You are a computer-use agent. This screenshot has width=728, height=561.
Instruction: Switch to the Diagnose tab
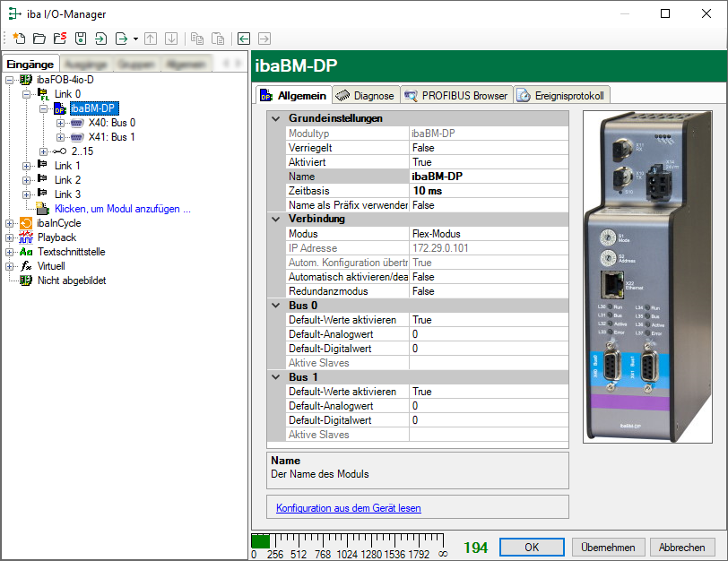[x=365, y=95]
